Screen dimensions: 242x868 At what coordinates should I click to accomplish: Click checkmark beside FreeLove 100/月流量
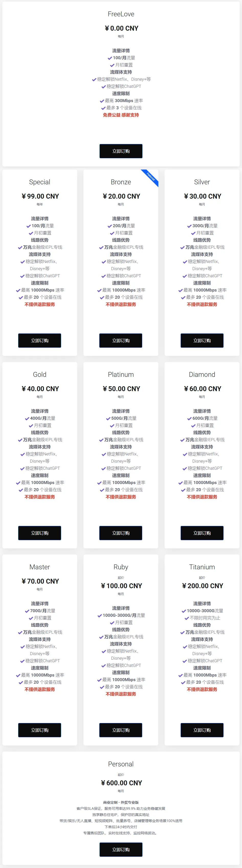point(110,58)
